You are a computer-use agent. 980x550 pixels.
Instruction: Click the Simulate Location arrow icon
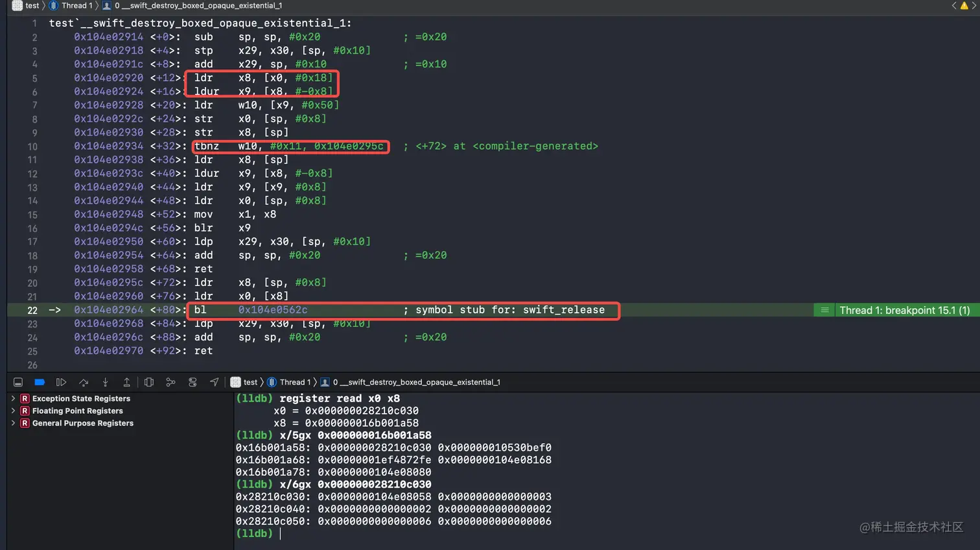tap(215, 383)
